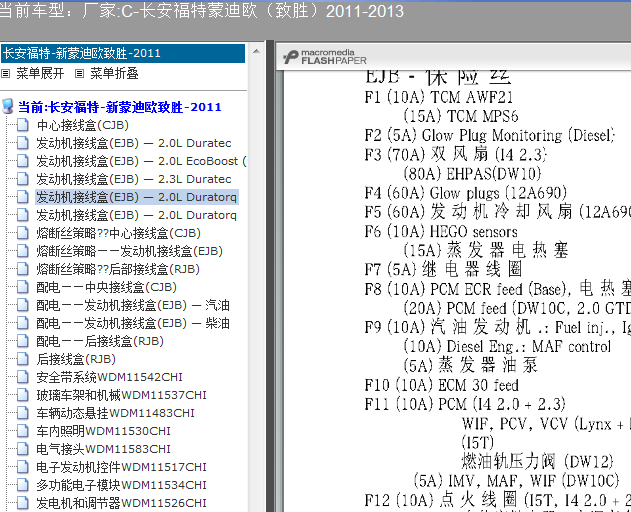The height and width of the screenshot is (512, 631).
Task: Click the F1 (10A) TCM AWF21 line
Action: (x=439, y=97)
